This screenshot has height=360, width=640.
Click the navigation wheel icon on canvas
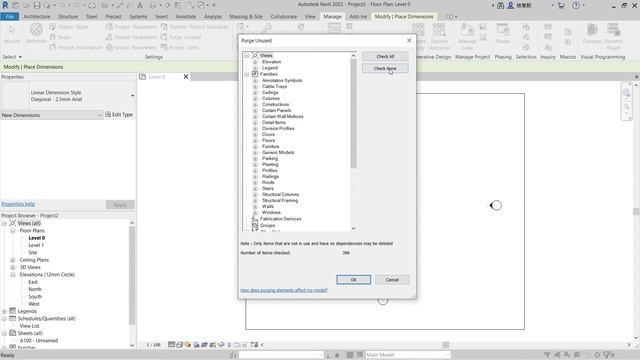(627, 93)
